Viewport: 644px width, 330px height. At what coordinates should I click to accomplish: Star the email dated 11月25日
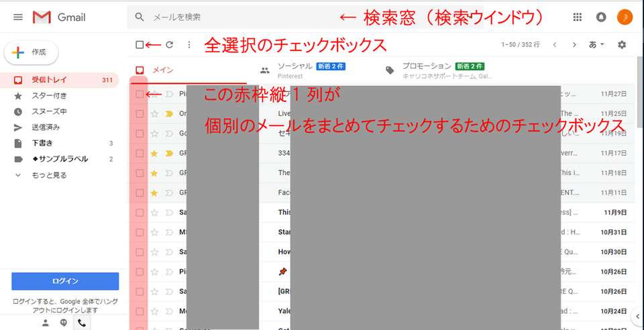154,114
